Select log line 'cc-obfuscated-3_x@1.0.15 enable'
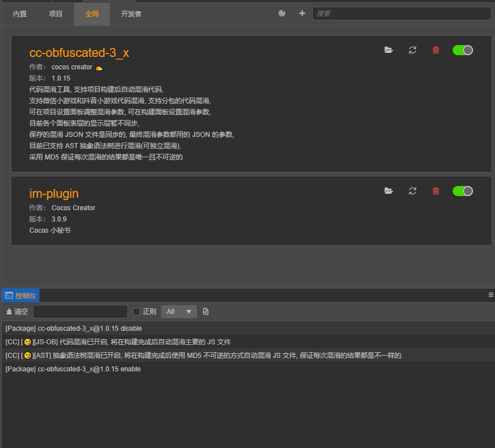495x448 pixels. (x=248, y=369)
